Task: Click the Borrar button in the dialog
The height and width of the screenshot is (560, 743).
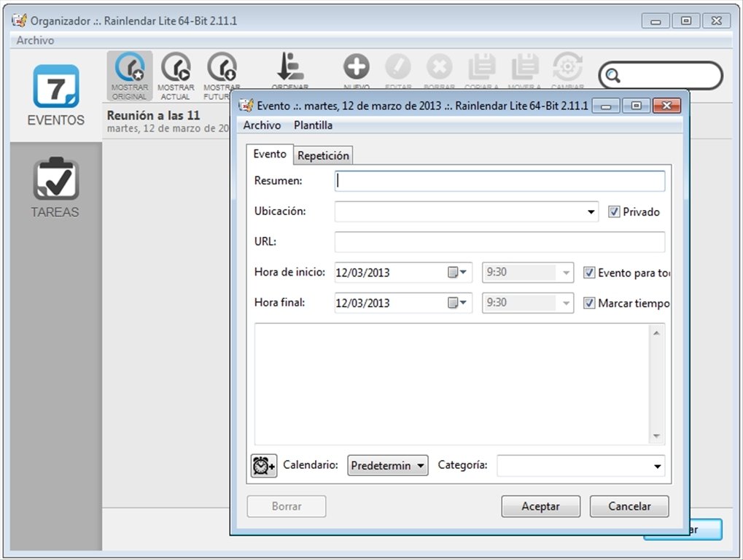Action: 287,507
